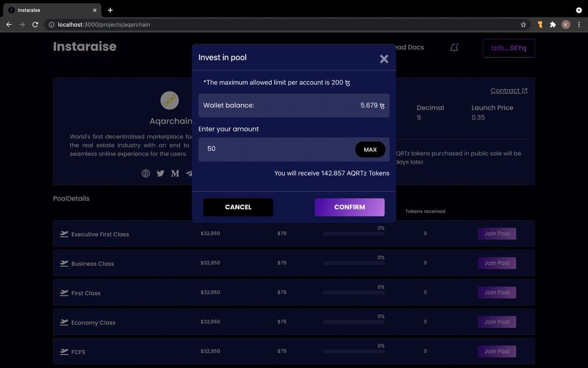The height and width of the screenshot is (368, 588).
Task: Reload the page
Action: [35, 24]
